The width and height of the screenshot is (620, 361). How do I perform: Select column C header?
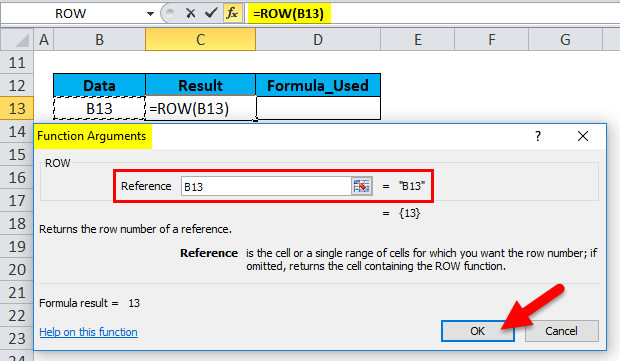coord(200,40)
